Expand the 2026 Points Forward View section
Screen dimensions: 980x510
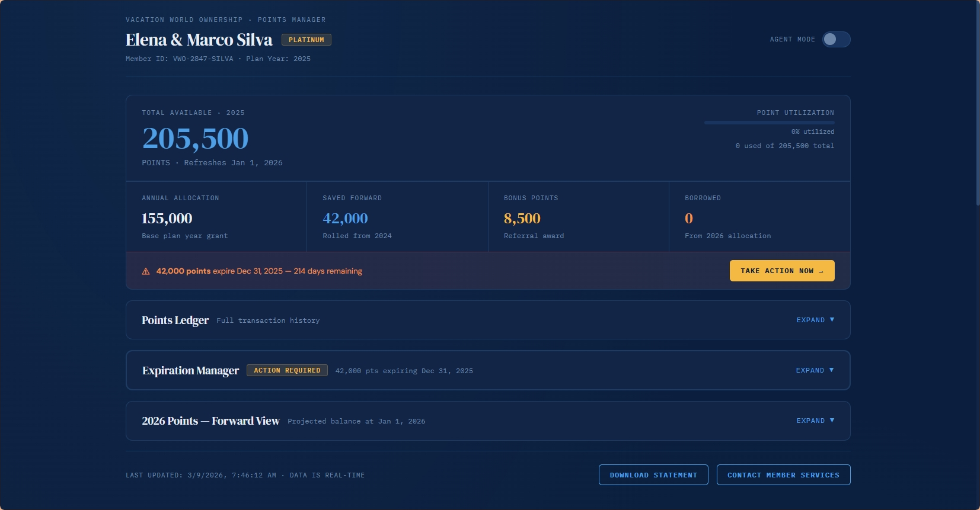coord(815,421)
